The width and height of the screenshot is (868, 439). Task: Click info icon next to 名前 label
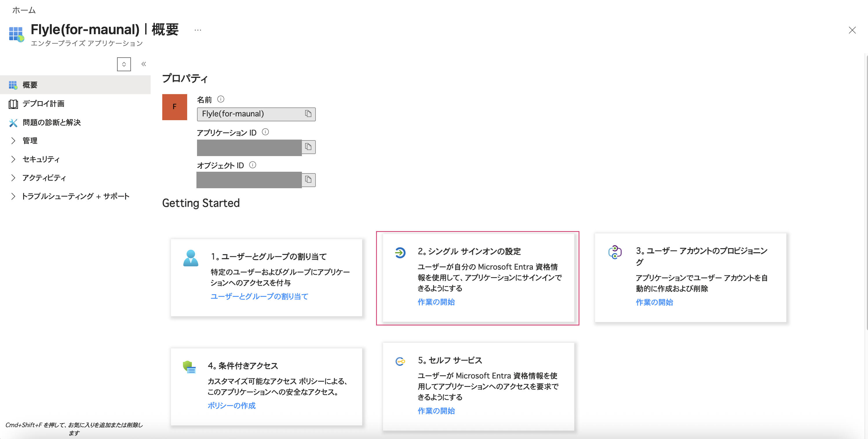click(x=221, y=99)
